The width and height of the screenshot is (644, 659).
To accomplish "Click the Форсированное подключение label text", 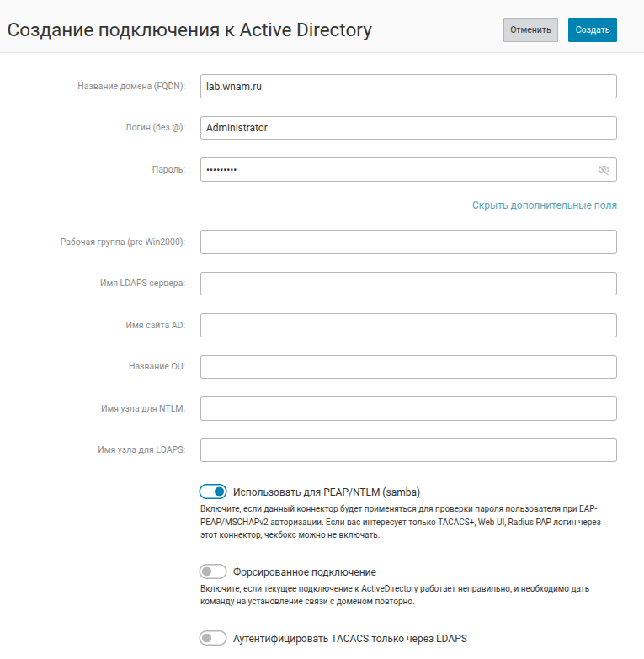I will point(304,572).
